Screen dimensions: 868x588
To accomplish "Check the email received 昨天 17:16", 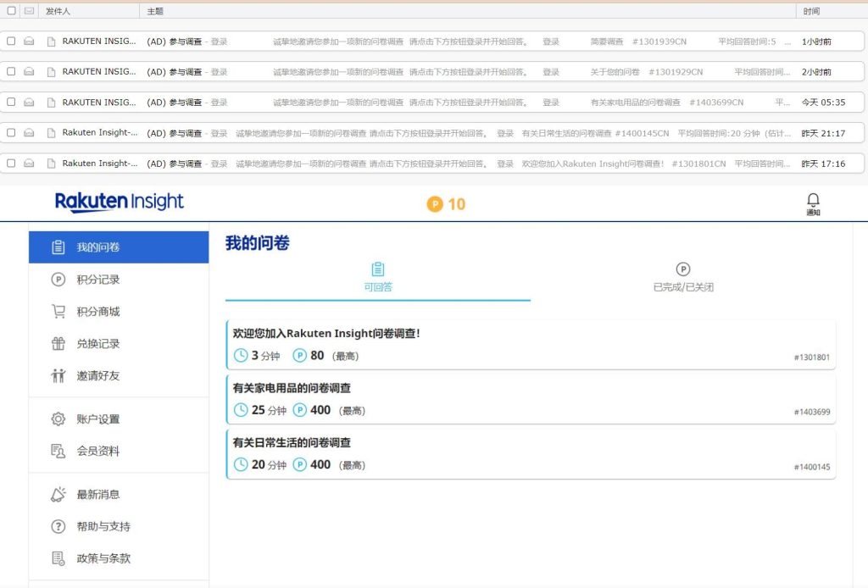I will pyautogui.click(x=11, y=164).
